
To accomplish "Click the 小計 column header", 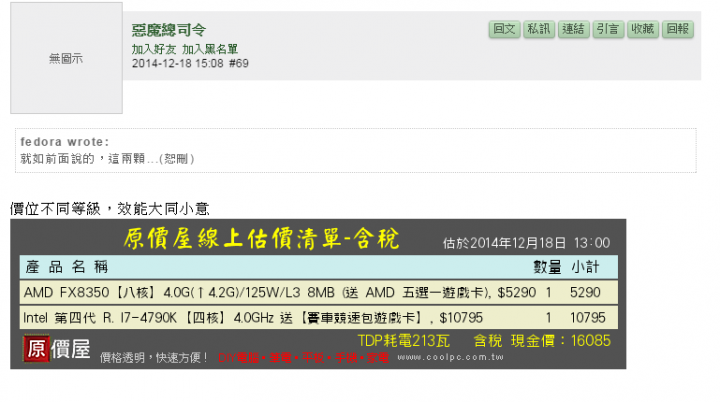I will point(585,267).
